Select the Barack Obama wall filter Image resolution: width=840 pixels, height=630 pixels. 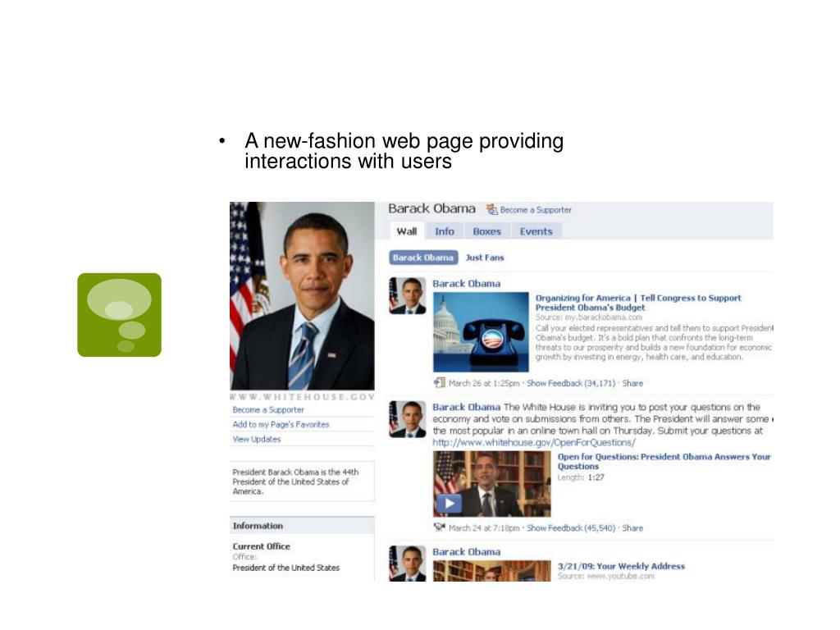(423, 258)
